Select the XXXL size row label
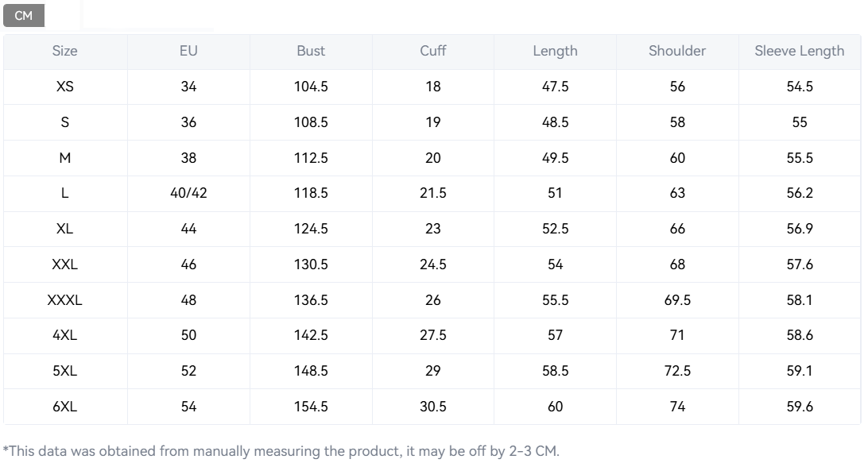The width and height of the screenshot is (868, 463). click(65, 300)
